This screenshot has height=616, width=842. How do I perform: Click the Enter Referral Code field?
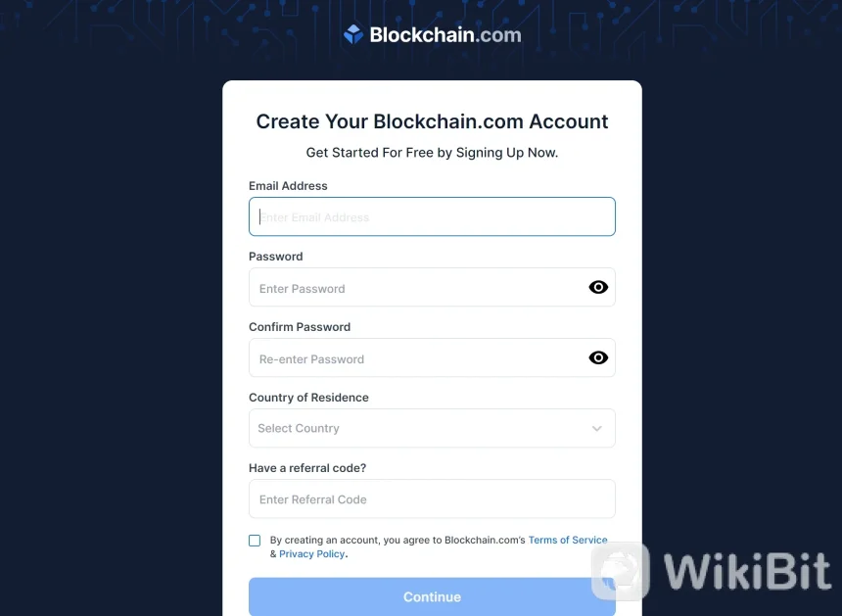tap(431, 498)
